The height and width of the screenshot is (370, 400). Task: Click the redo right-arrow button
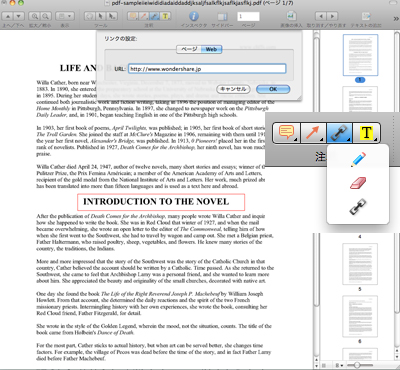click(332, 16)
